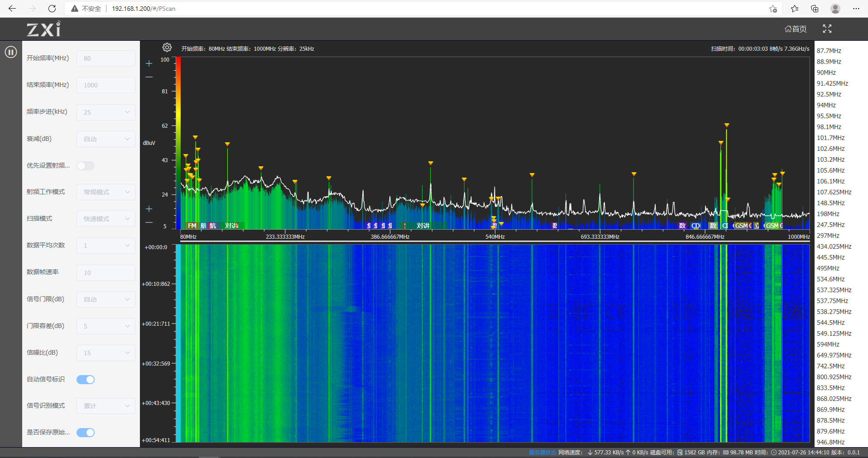Click the lower minus icon beside the spectrum
The height and width of the screenshot is (458, 868).
[149, 222]
